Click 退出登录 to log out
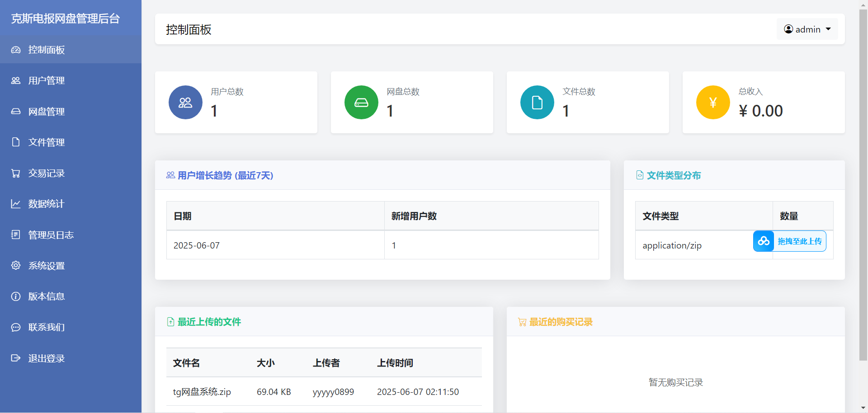The width and height of the screenshot is (868, 413). [x=47, y=358]
